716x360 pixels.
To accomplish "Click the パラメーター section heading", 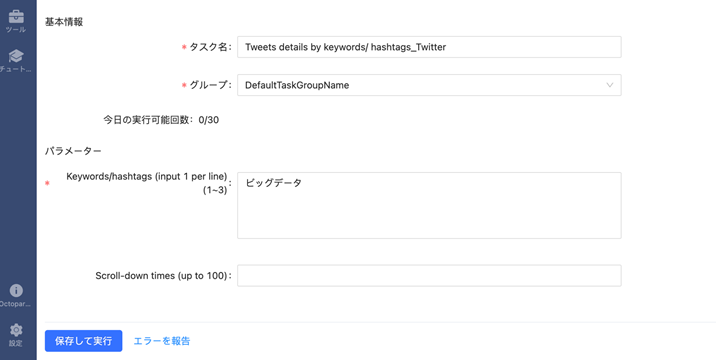I will click(x=73, y=151).
